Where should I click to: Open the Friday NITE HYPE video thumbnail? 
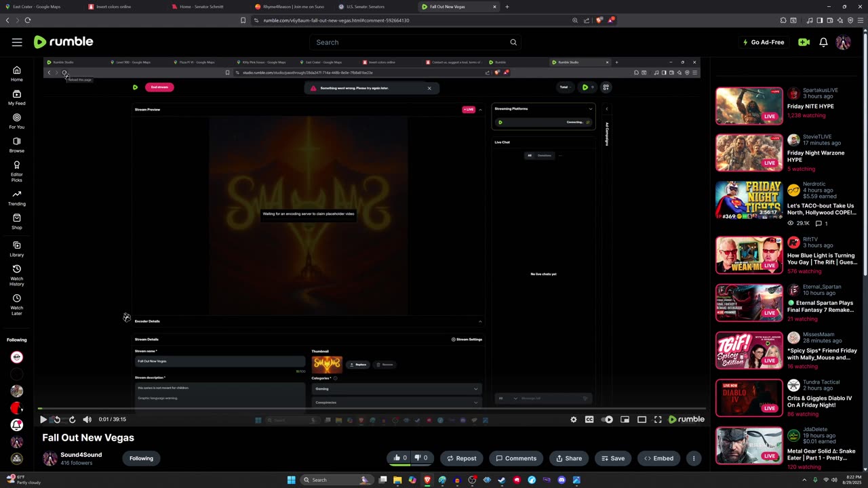[749, 106]
